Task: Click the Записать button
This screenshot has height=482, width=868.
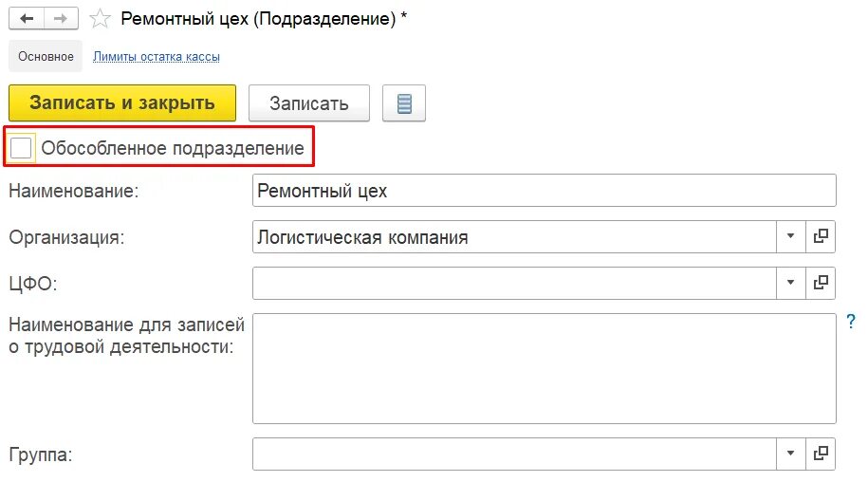Action: click(x=309, y=102)
